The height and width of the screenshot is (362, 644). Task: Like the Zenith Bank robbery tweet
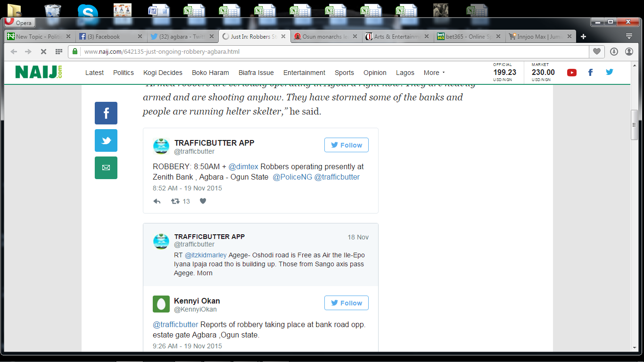203,201
